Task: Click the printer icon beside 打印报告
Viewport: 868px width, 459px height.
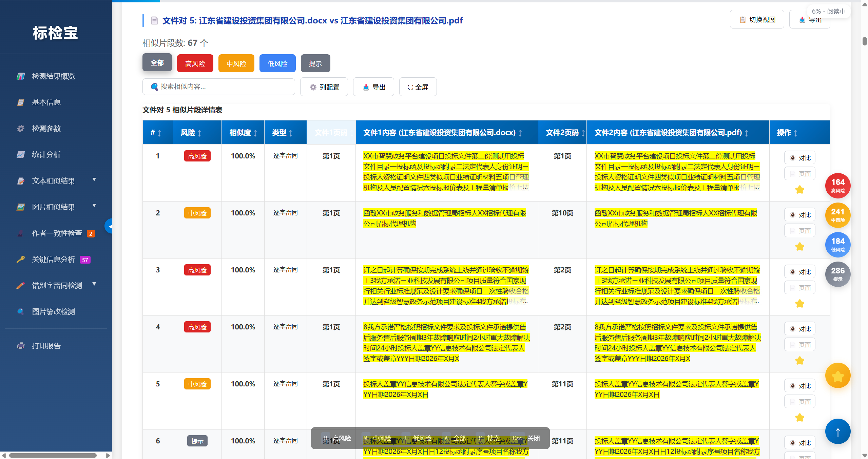Action: pos(21,346)
